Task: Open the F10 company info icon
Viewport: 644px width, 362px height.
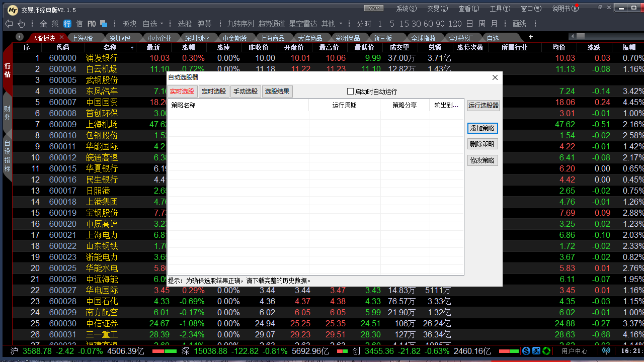Action: (91, 24)
